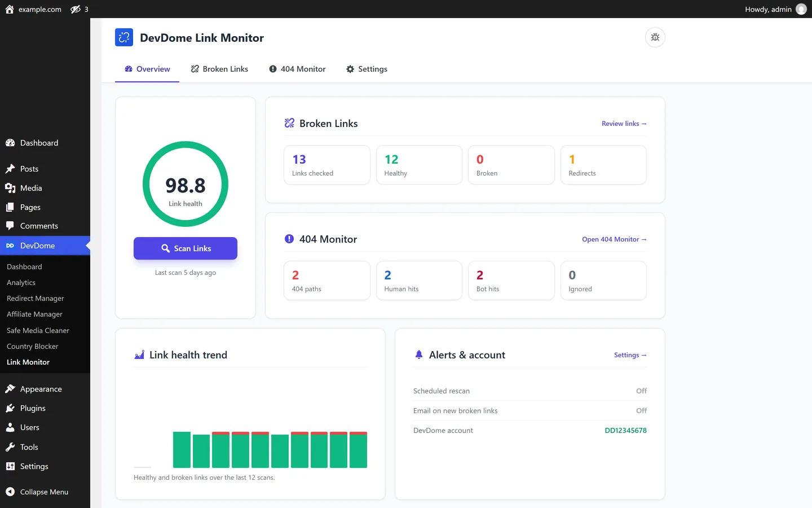Open Country Blocker submenu item
Screen dimensions: 812x508
click(33, 346)
